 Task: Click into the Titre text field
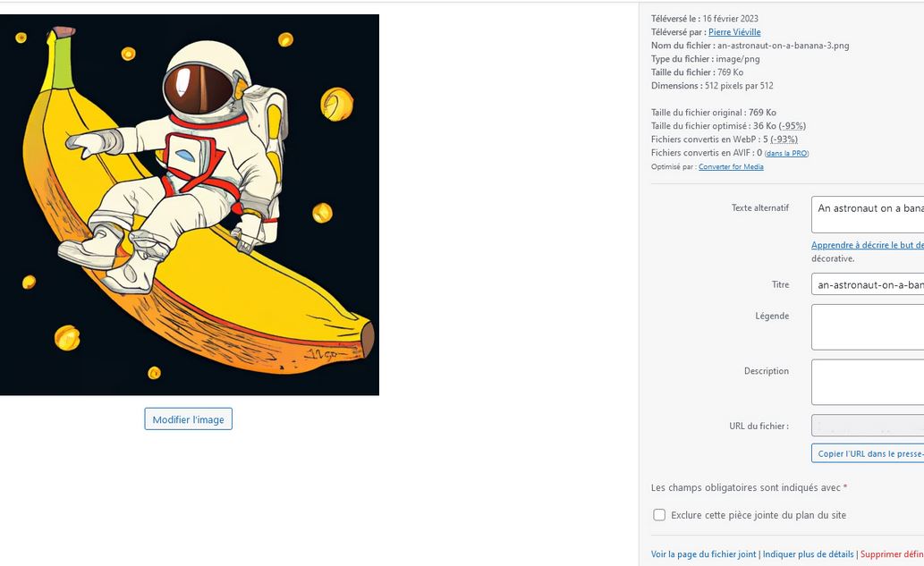click(868, 284)
